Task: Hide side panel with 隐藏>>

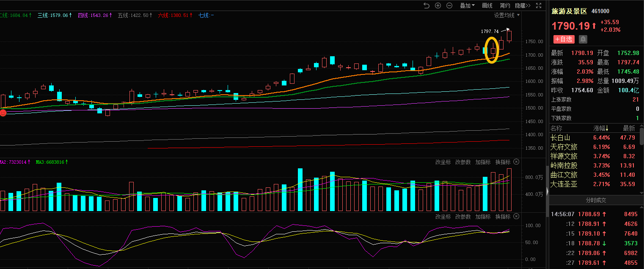Action: click(x=523, y=5)
